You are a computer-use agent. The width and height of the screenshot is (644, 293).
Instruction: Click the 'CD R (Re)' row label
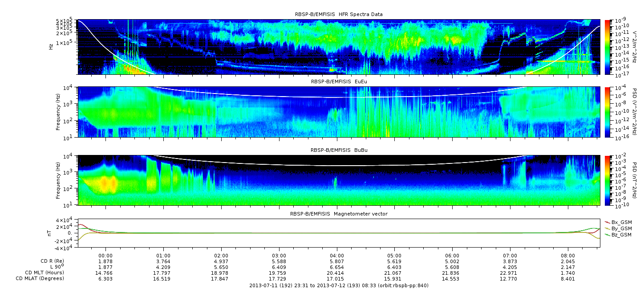click(x=51, y=261)
